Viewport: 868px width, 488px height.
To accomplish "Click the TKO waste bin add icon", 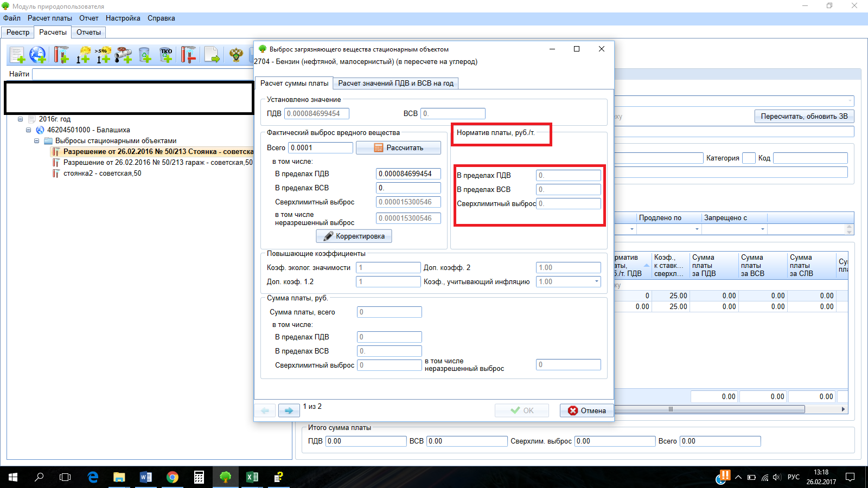I will [166, 55].
